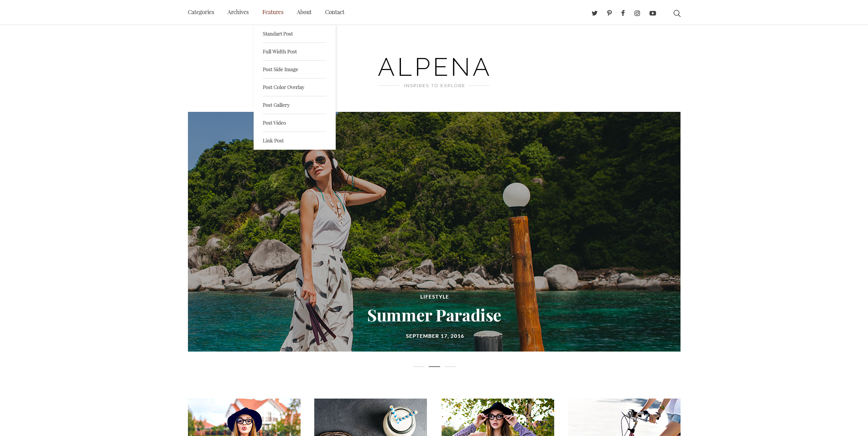Open the Archives menu
Screen dimensions: 868x436
(x=238, y=12)
